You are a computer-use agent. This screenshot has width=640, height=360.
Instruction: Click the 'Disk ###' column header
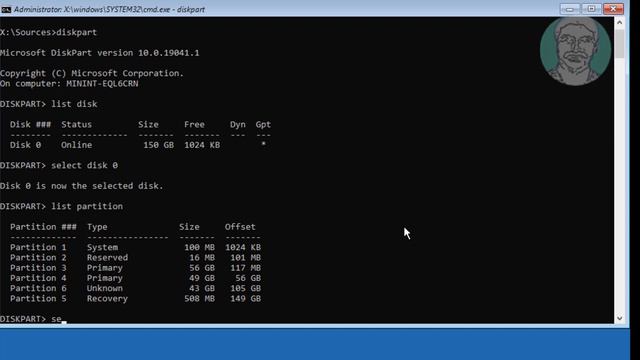31,124
